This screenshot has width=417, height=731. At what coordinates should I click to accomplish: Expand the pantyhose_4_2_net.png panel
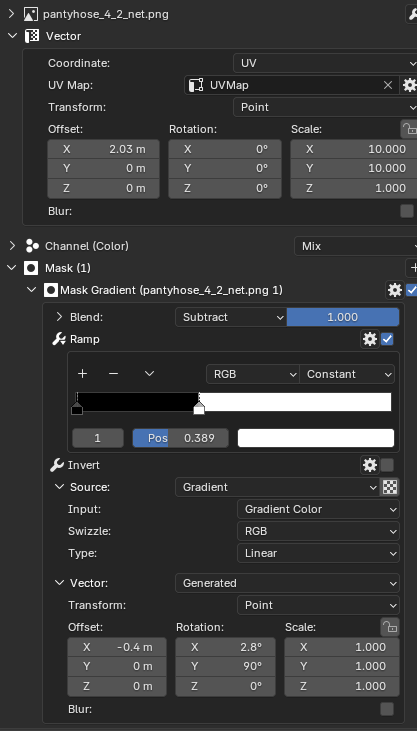click(12, 14)
